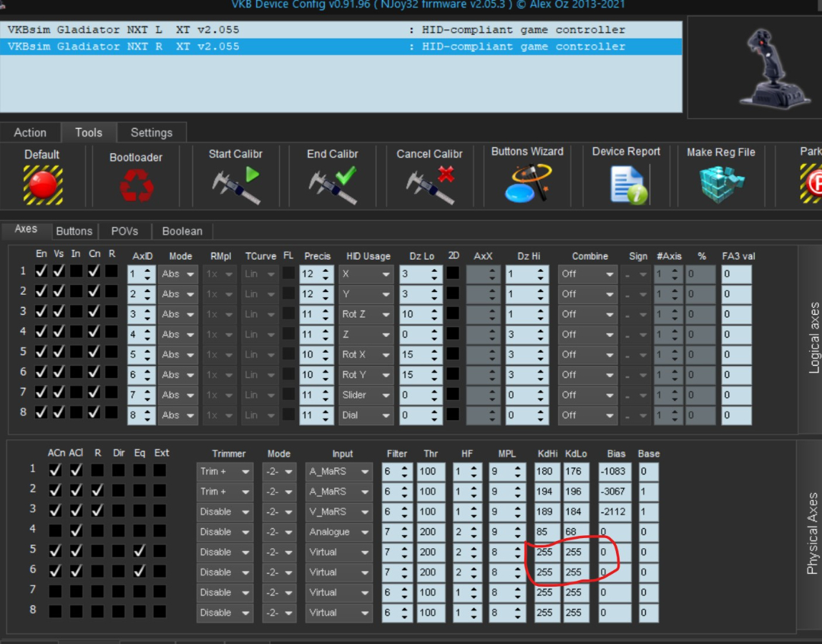Viewport: 822px width, 644px height.
Task: Toggle ACl checkbox for physical axis 4
Action: click(76, 531)
